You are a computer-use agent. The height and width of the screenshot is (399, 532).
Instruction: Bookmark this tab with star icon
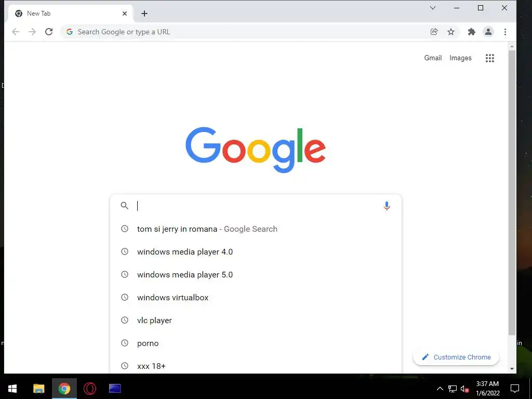(x=450, y=32)
